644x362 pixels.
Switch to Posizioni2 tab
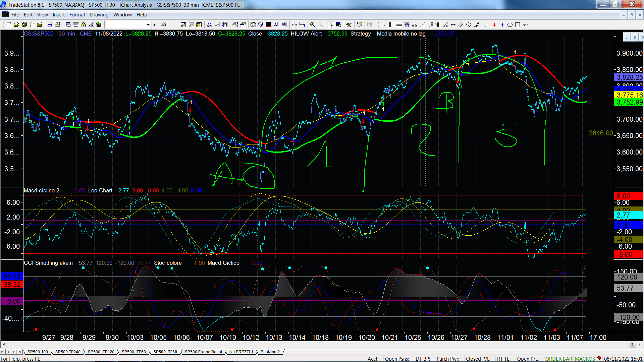pyautogui.click(x=270, y=352)
